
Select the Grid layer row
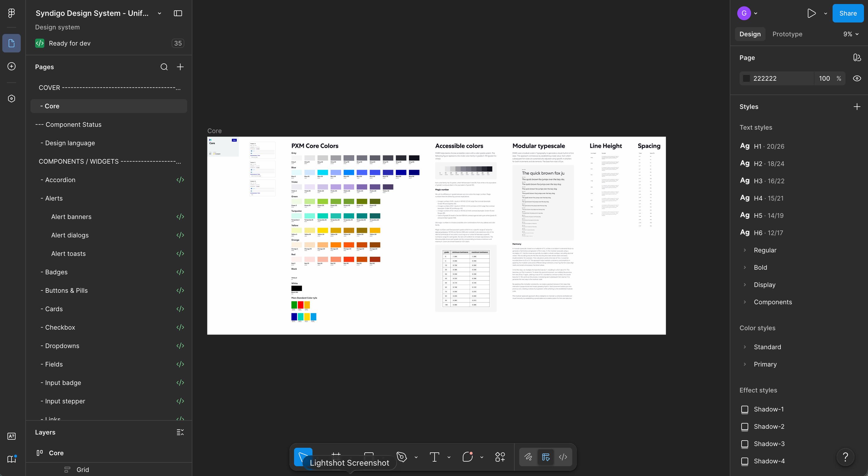(x=109, y=470)
